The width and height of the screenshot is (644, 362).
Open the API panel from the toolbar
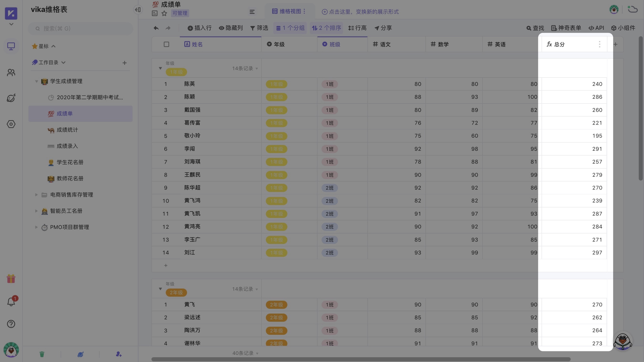(x=596, y=28)
